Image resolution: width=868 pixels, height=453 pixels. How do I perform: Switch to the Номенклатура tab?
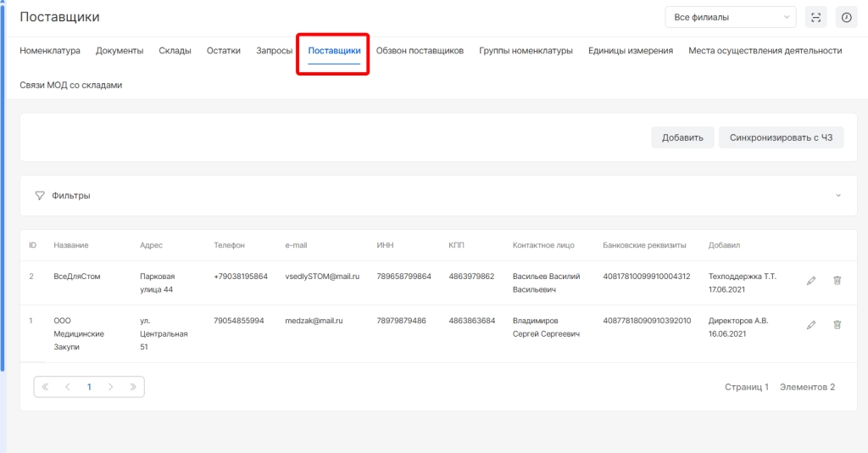[50, 51]
